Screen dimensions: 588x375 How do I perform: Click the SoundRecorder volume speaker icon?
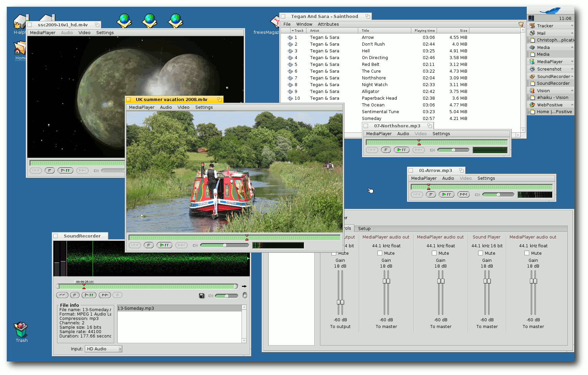tap(211, 296)
